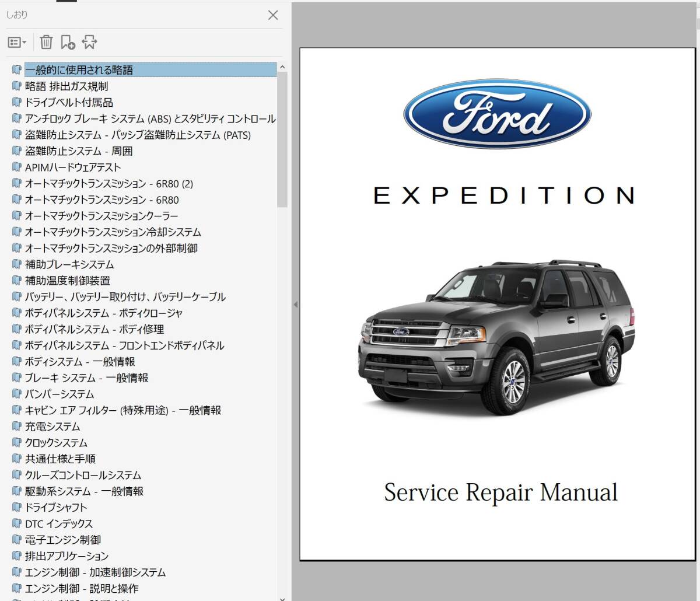The image size is (700, 601).
Task: Click bookmark icon beside 共通仕様と手順
Action: coord(16,459)
